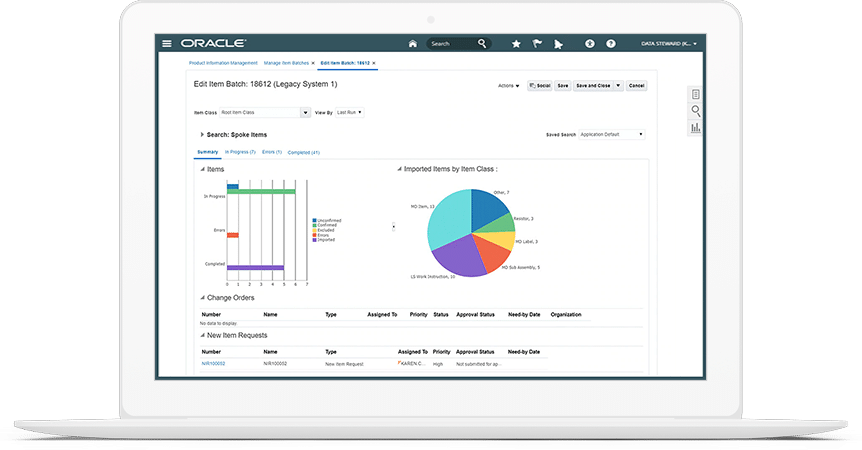Click the purple Completed bar
Viewport: 862px width, 450px height.
coord(255,268)
